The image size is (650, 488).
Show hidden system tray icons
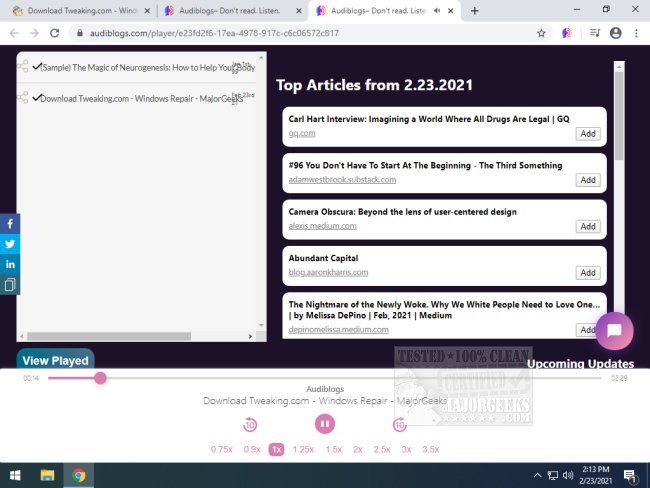click(x=537, y=475)
